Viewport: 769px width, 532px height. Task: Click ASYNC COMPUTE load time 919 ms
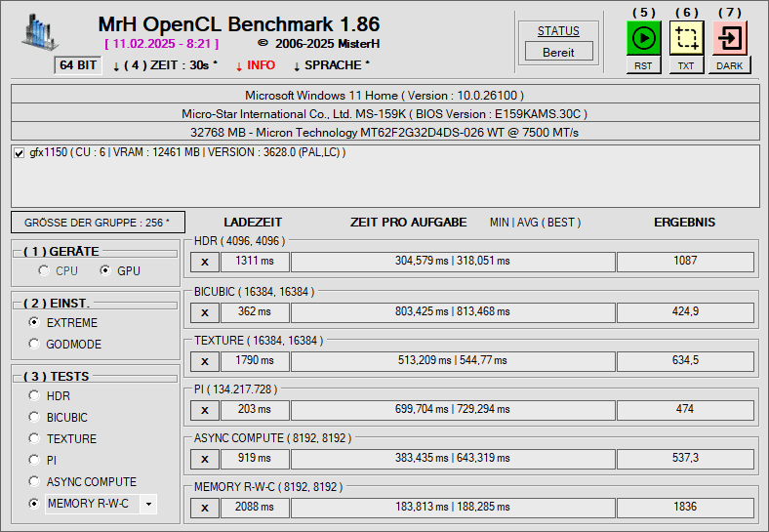point(255,459)
